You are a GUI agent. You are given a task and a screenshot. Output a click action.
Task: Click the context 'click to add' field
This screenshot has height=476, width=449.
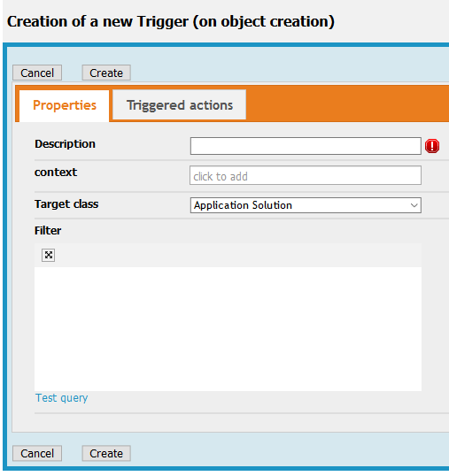coord(306,175)
